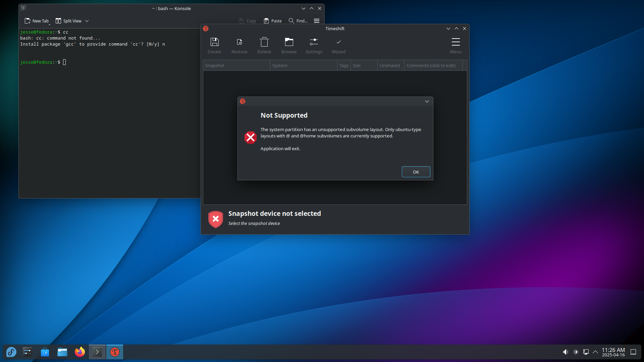Click the Konsole terminal prompt line
This screenshot has width=644, height=362.
coord(43,62)
